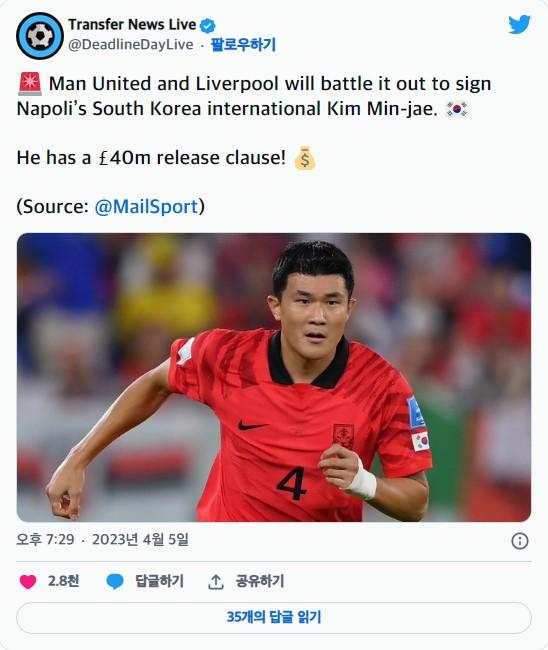Click the South Korea flag emoji
Image resolution: width=548 pixels, height=650 pixels.
click(457, 109)
